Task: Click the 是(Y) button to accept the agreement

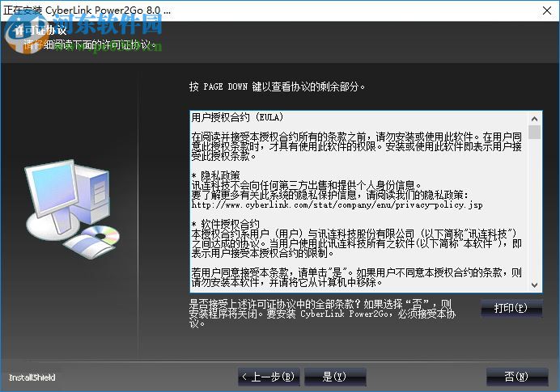Action: click(335, 377)
